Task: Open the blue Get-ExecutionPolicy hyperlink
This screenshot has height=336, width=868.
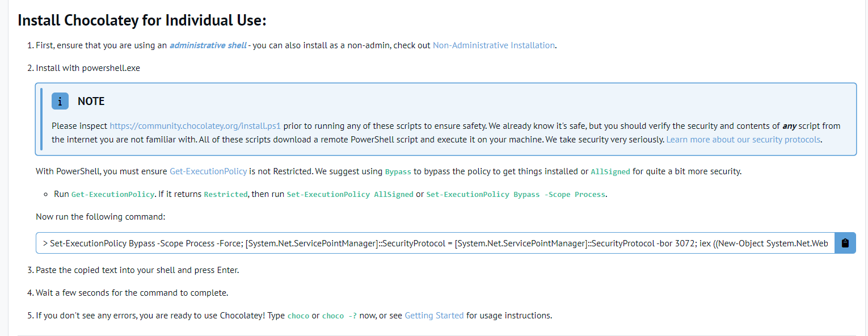Action: click(x=208, y=171)
